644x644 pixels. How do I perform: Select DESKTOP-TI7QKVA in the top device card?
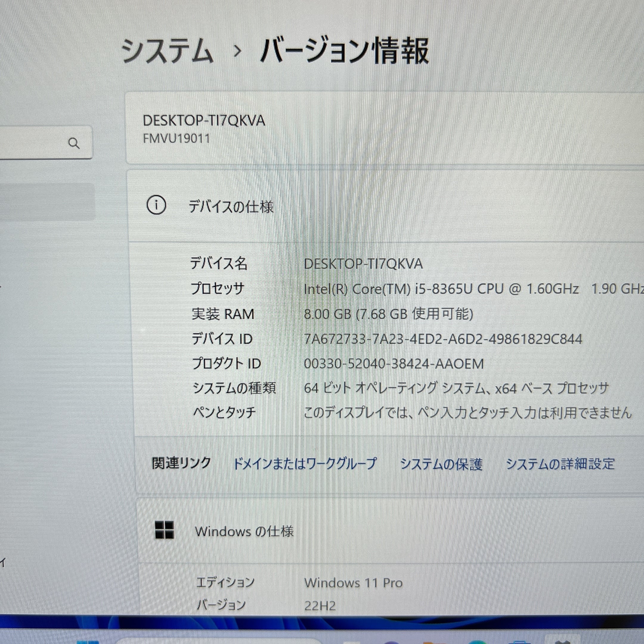tap(204, 121)
